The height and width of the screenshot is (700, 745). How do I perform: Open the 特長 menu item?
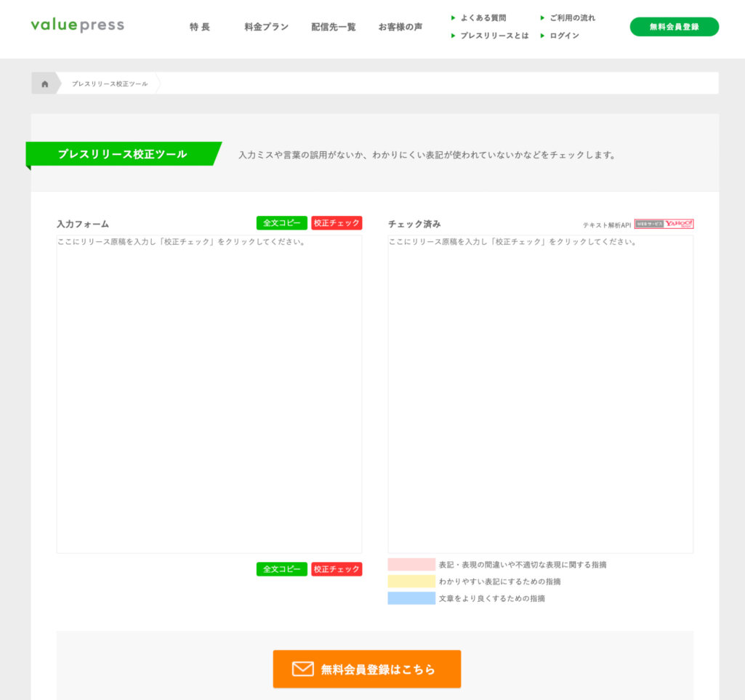[200, 27]
